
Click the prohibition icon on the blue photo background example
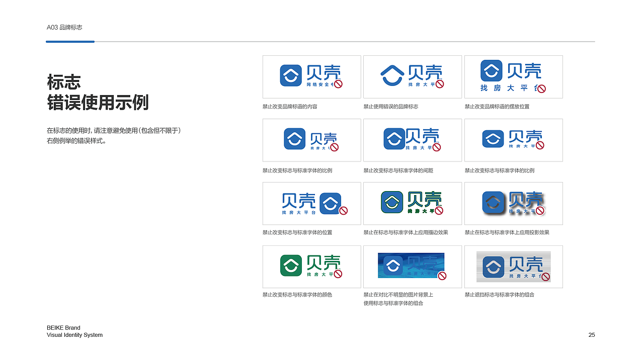442,276
